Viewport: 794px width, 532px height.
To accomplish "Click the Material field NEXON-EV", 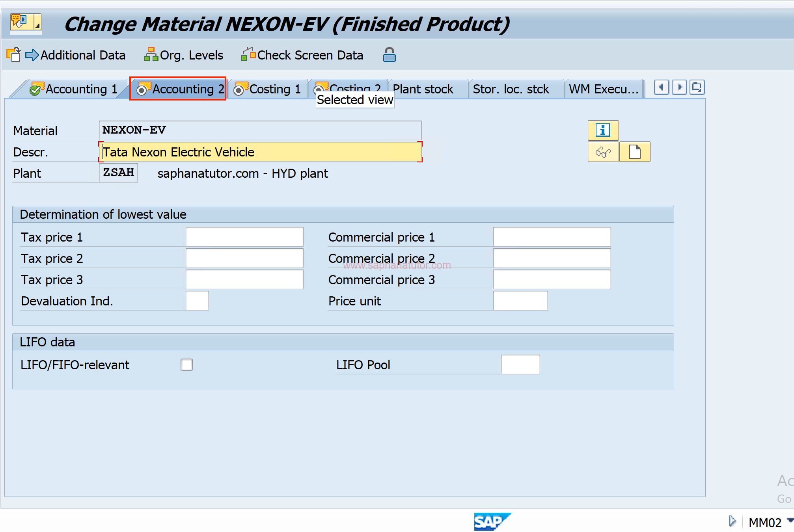I will [260, 130].
